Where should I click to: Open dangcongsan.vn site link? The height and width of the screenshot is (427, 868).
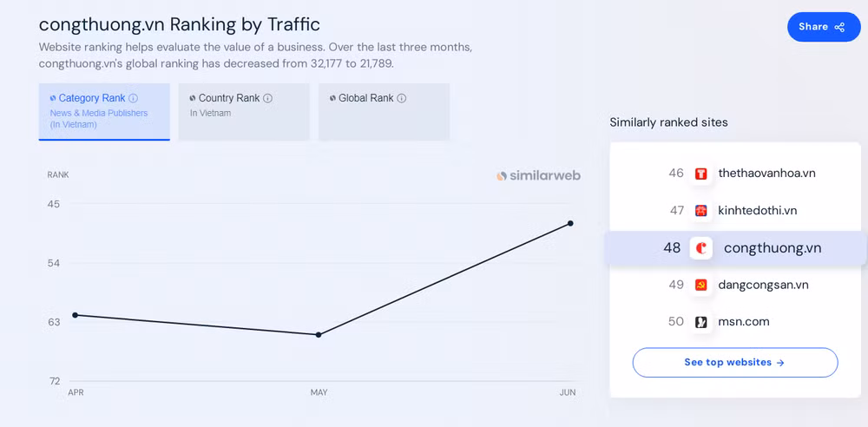point(763,285)
